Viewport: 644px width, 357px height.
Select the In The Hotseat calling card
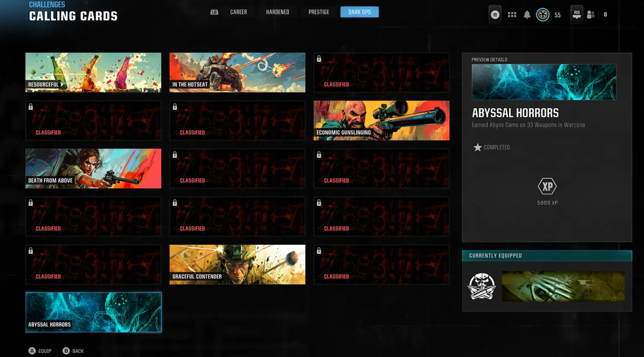pos(237,73)
